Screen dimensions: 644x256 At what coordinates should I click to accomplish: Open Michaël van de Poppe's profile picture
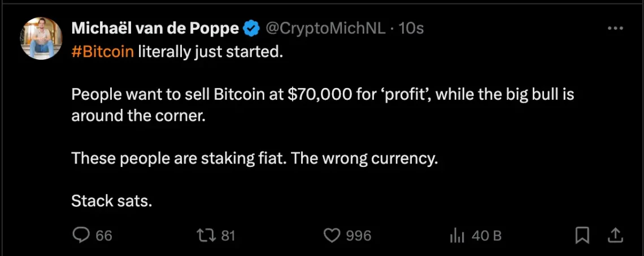41,38
